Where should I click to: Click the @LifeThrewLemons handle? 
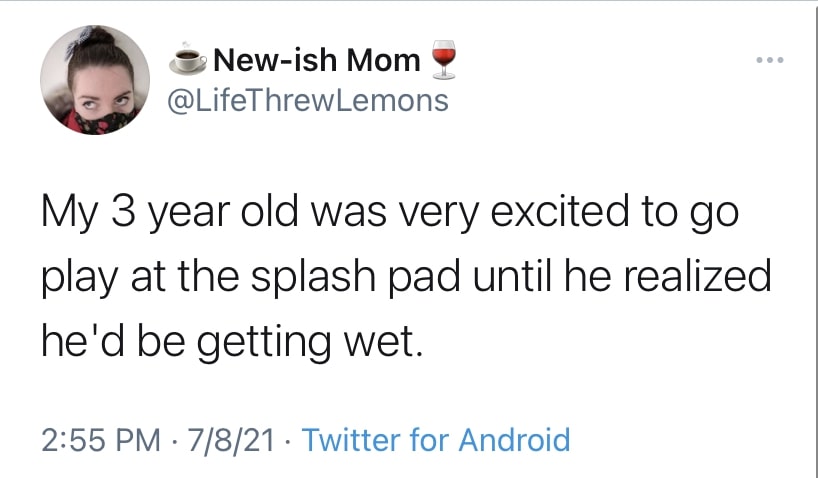[x=306, y=100]
